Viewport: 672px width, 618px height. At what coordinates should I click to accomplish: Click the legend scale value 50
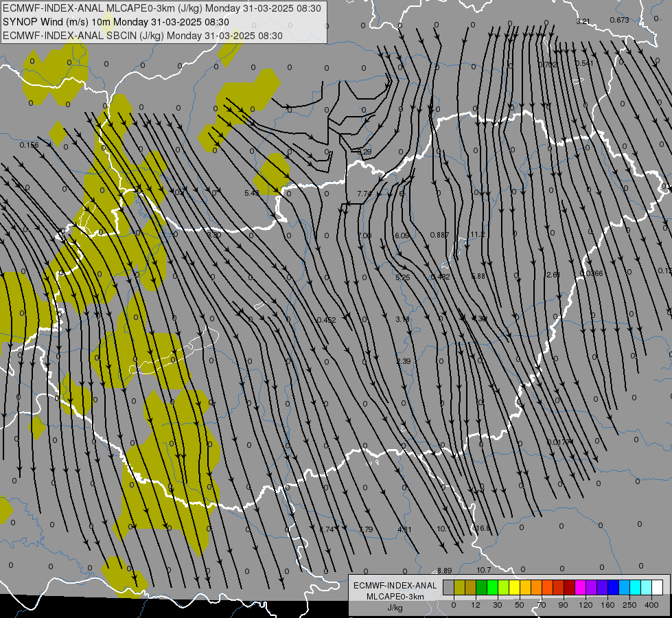tap(520, 605)
